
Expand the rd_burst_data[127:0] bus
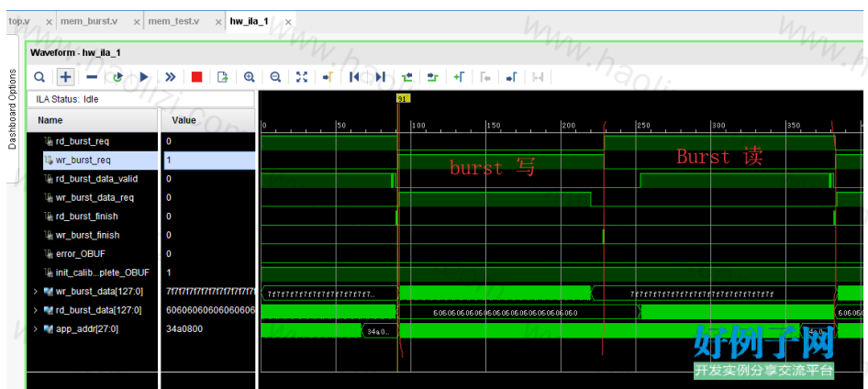[x=36, y=310]
